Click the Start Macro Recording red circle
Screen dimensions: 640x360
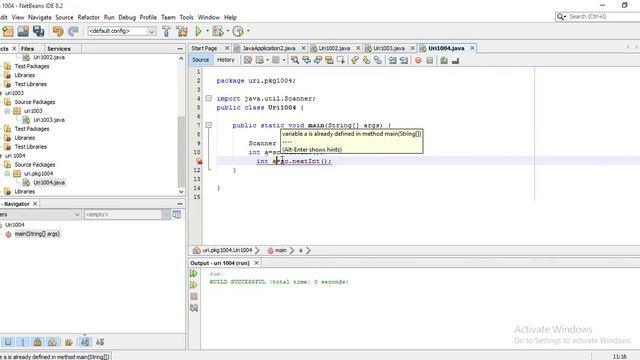[x=418, y=60]
